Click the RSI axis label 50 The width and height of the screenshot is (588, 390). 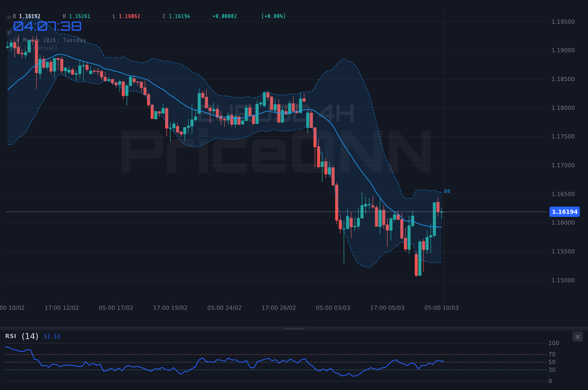[x=552, y=362]
